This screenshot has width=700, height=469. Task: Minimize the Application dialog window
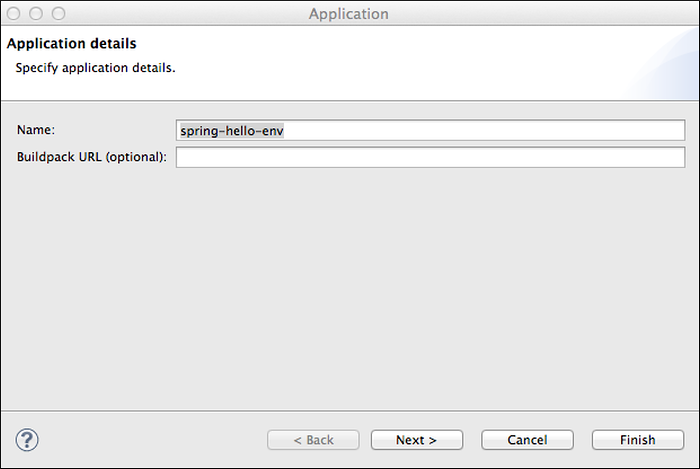[x=37, y=14]
